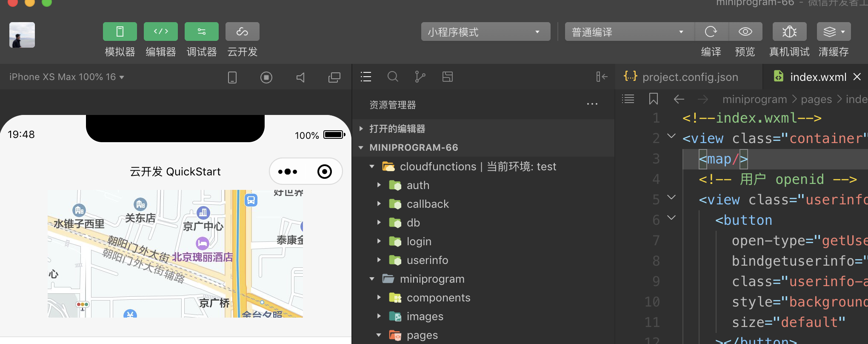Open the 小程序模式 mode dropdown
This screenshot has width=868, height=344.
(485, 32)
